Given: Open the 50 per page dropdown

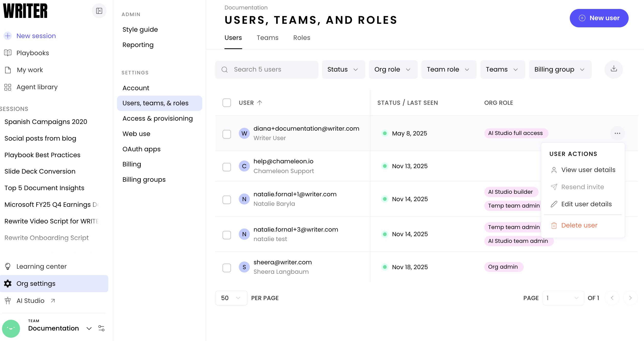Looking at the screenshot, I should pyautogui.click(x=231, y=298).
